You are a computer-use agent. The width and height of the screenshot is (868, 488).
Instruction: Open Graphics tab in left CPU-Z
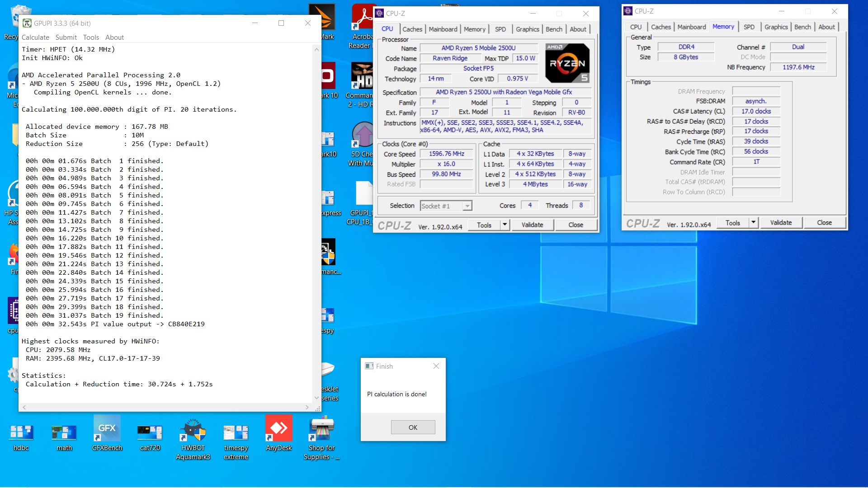[528, 29]
